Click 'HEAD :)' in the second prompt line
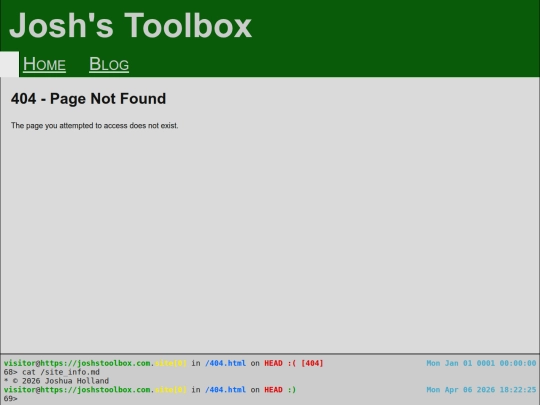Image resolution: width=540 pixels, height=405 pixels. click(280, 390)
